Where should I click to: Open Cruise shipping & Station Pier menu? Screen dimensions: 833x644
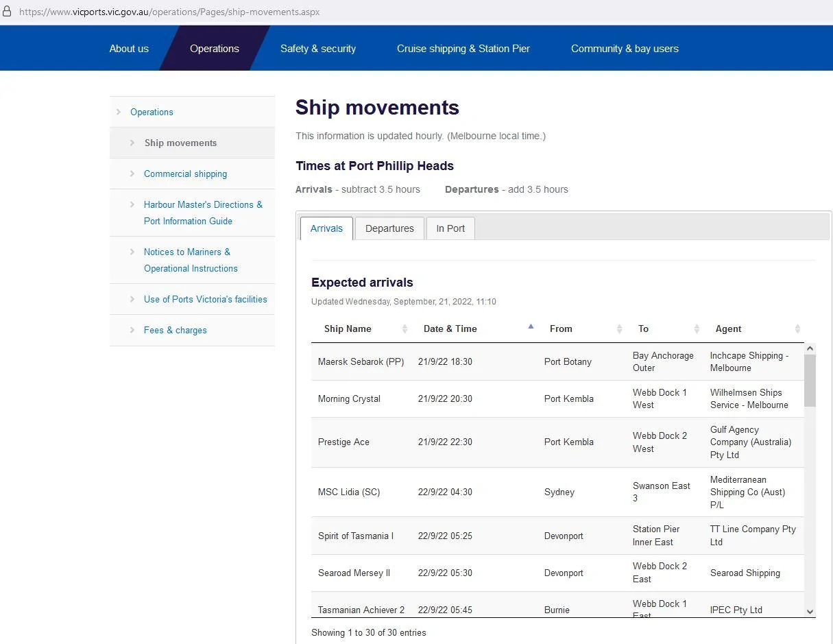coord(463,49)
